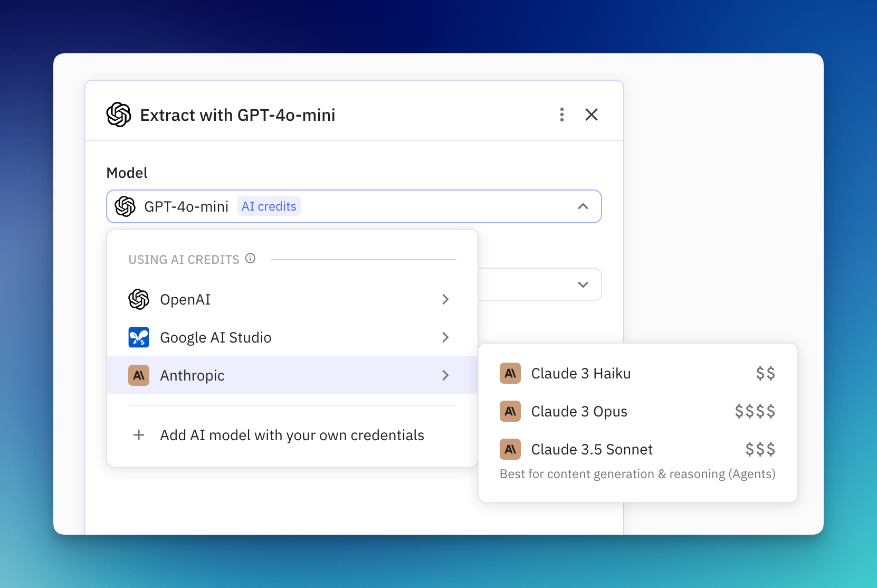Click the OpenAI logo inside the Model field
The width and height of the screenshot is (877, 588).
pos(125,206)
